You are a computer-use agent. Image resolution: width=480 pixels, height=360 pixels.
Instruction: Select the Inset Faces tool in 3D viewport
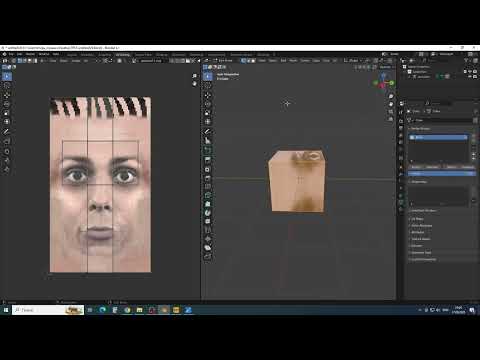pyautogui.click(x=207, y=169)
